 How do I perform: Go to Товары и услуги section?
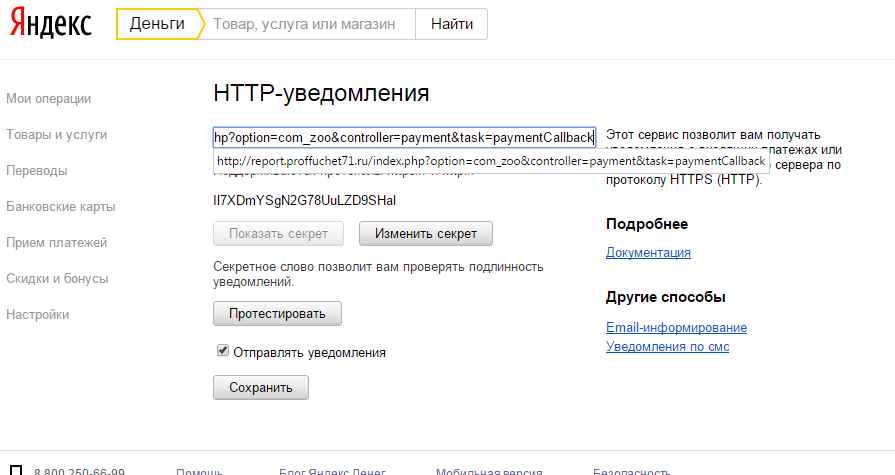[56, 135]
